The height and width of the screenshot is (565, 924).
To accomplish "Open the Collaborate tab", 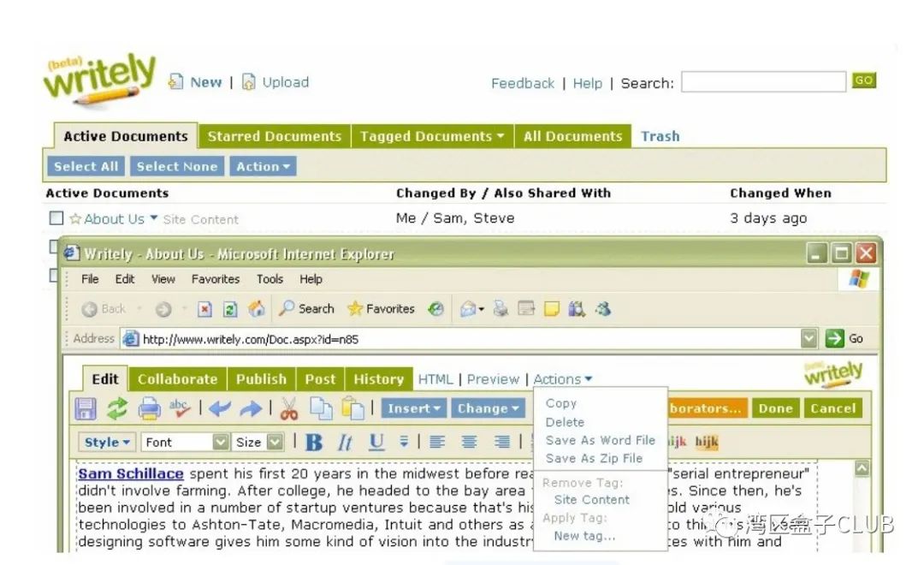I will 177,379.
